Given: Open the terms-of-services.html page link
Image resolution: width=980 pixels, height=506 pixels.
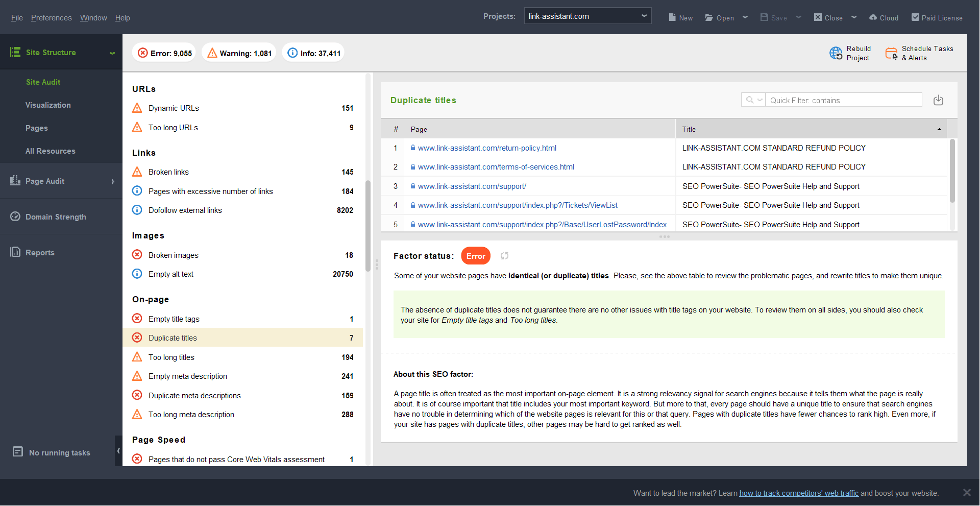Looking at the screenshot, I should (x=496, y=167).
